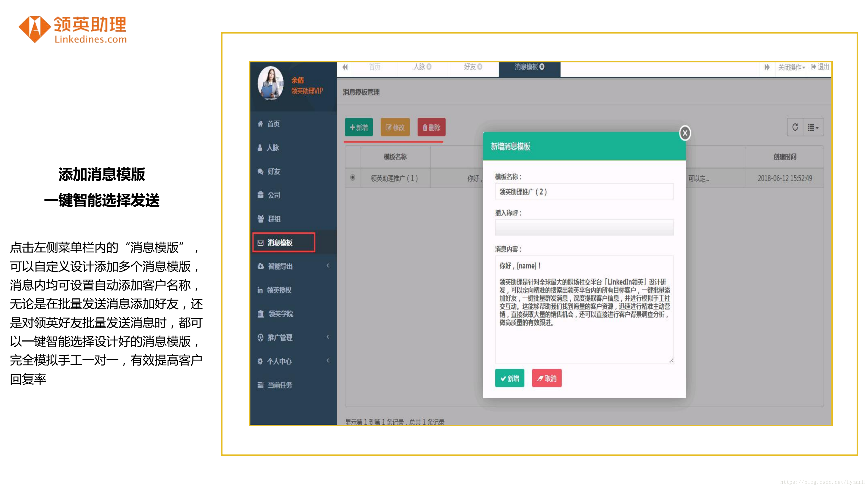Open 当前任务 in the sidebar
The height and width of the screenshot is (488, 868).
click(293, 385)
